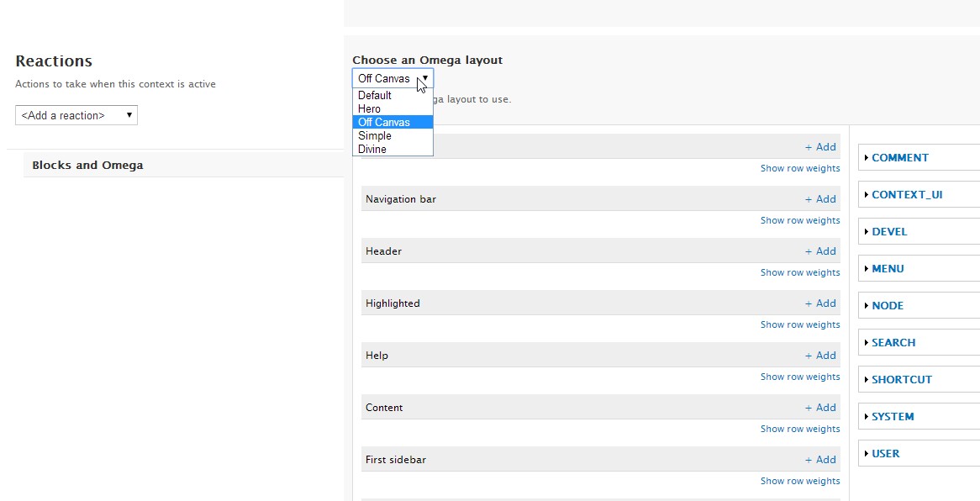This screenshot has height=501, width=980.
Task: Expand the DEVEL block group
Action: tap(889, 232)
